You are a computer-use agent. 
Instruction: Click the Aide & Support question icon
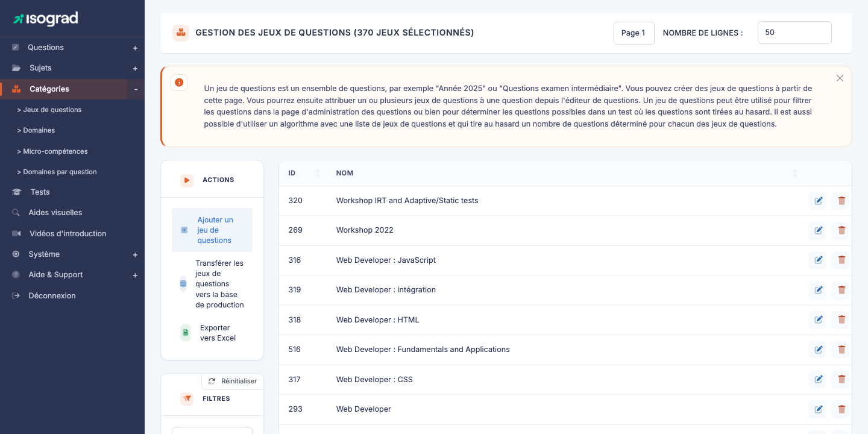click(16, 275)
